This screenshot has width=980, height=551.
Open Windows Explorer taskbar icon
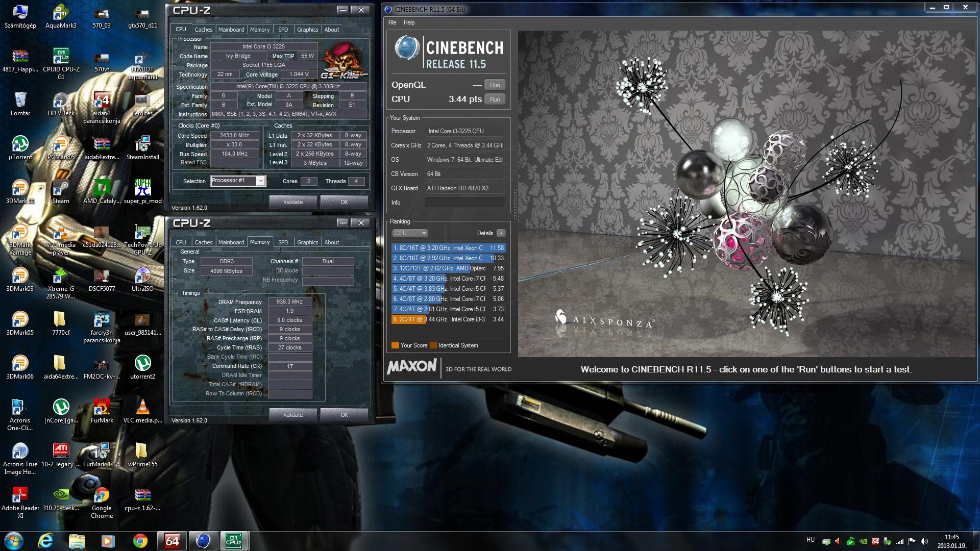click(77, 541)
